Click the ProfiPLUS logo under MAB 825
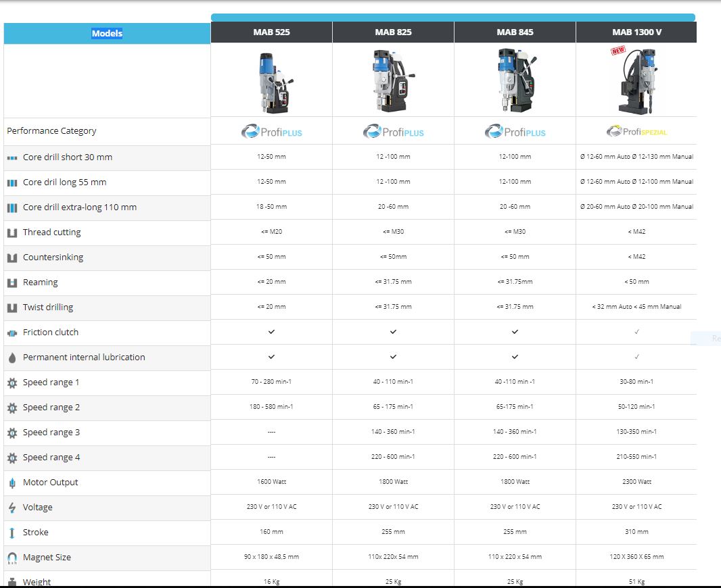Screen dimensions: 721x588 pyautogui.click(x=393, y=131)
